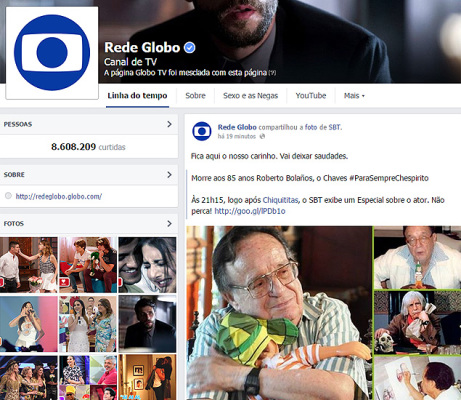Open the SBT link in post header
The width and height of the screenshot is (461, 400).
[x=335, y=127]
